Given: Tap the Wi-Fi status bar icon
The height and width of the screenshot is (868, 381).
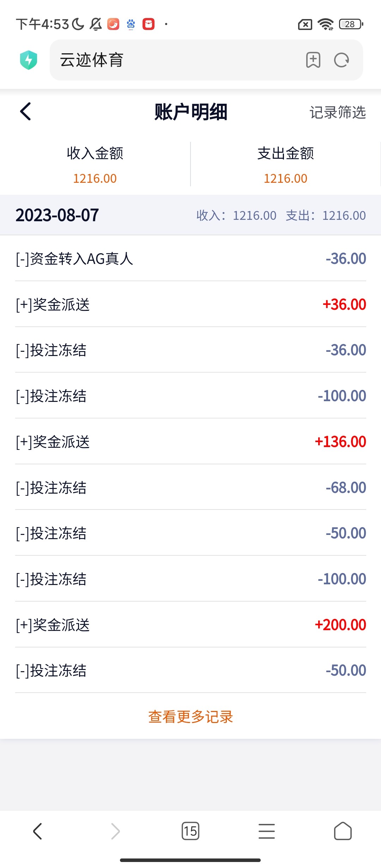Looking at the screenshot, I should (325, 24).
